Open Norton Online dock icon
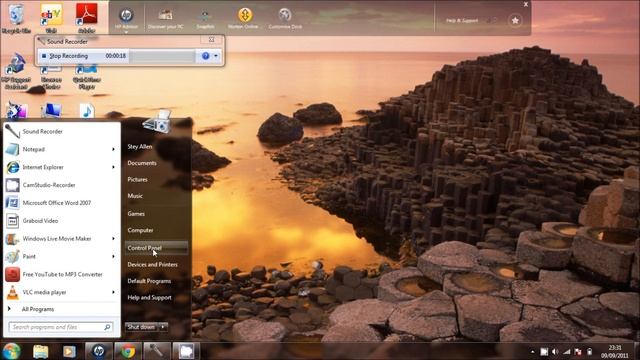The width and height of the screenshot is (640, 360). [x=244, y=19]
